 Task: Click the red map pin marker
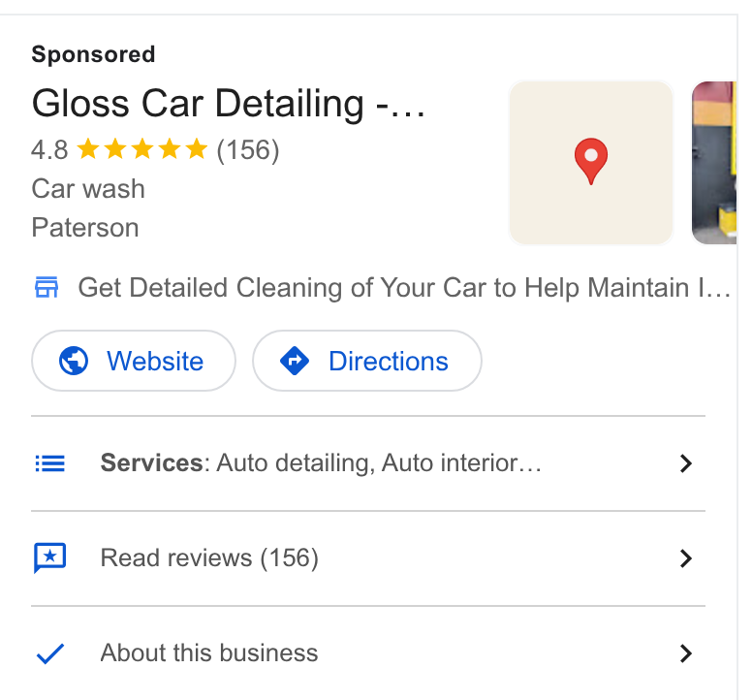(591, 161)
